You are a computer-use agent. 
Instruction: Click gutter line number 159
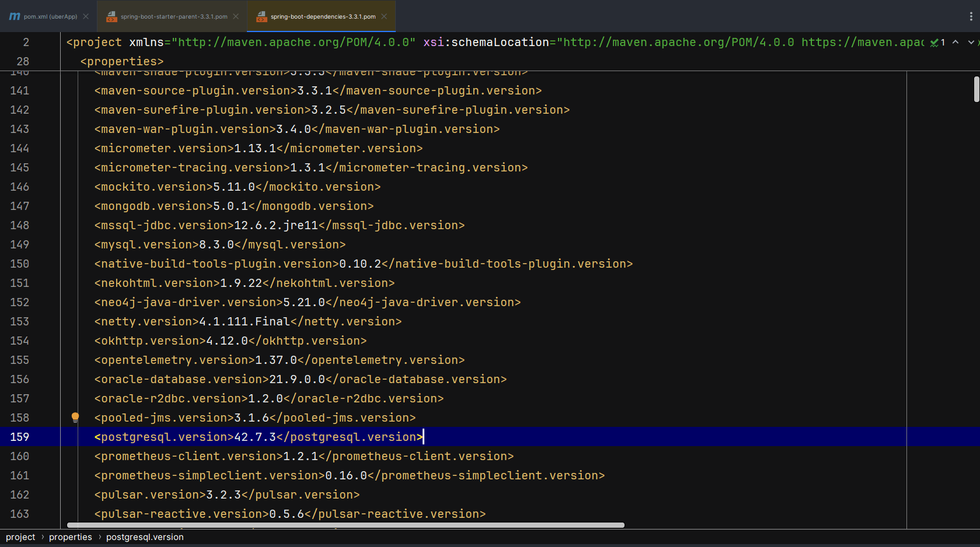tap(19, 437)
